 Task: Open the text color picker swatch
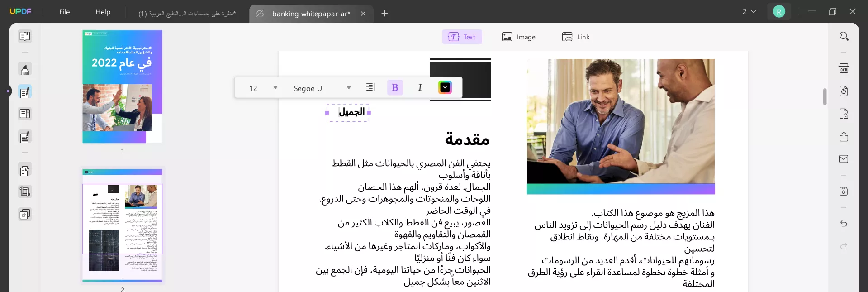coord(445,87)
